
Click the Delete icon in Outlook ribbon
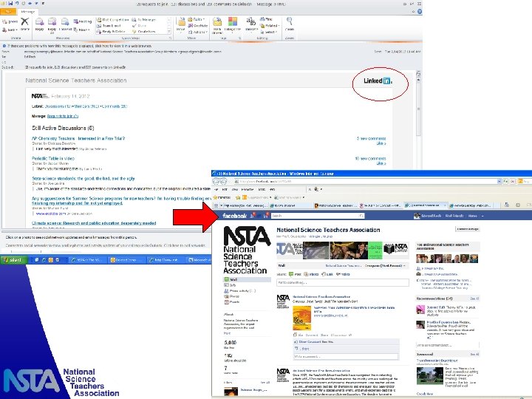[24, 22]
